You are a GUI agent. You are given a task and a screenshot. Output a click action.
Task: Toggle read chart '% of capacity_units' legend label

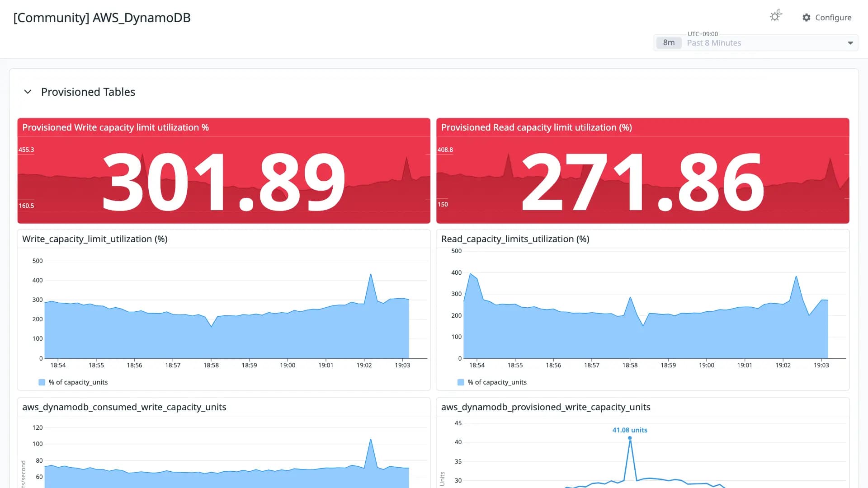497,382
